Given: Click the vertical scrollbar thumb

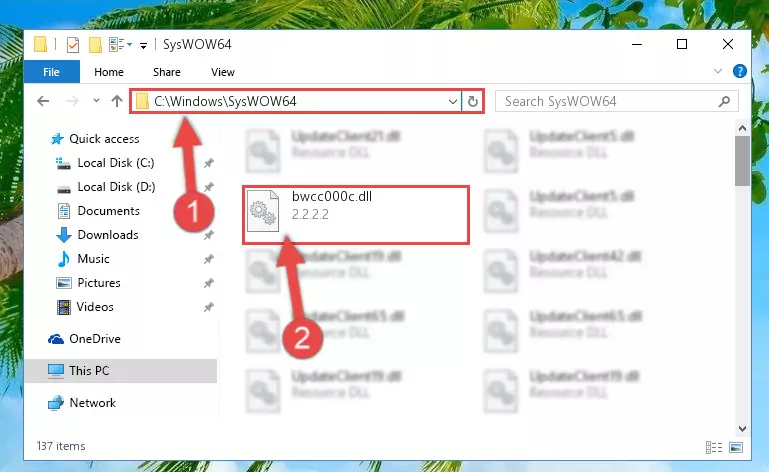Looking at the screenshot, I should 742,161.
